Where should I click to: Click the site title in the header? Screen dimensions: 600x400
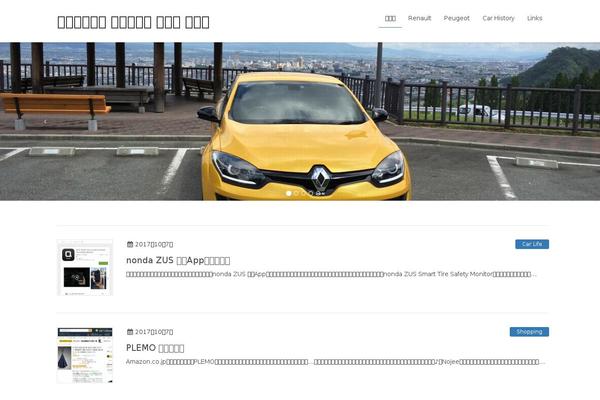[x=133, y=22]
